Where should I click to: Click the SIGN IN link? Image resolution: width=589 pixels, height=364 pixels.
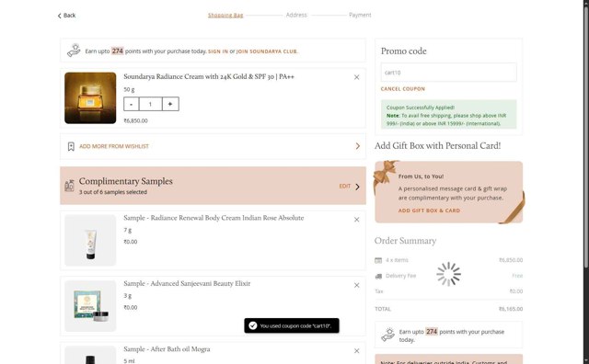coord(218,51)
